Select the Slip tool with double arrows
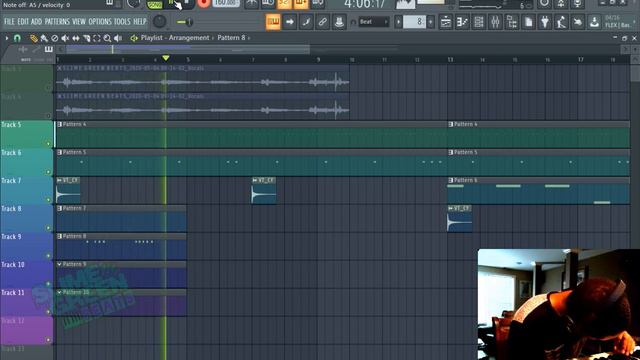Screen dimensions: 640x360 76,38
